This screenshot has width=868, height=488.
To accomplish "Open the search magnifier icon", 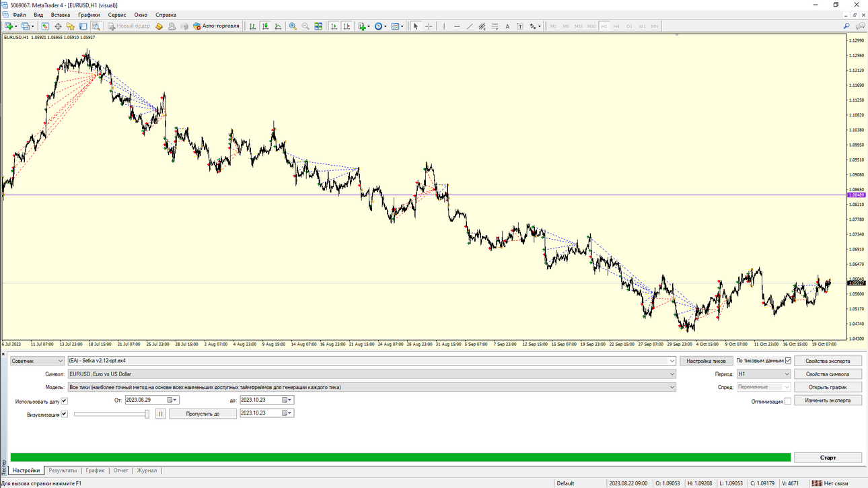I will pyautogui.click(x=846, y=26).
